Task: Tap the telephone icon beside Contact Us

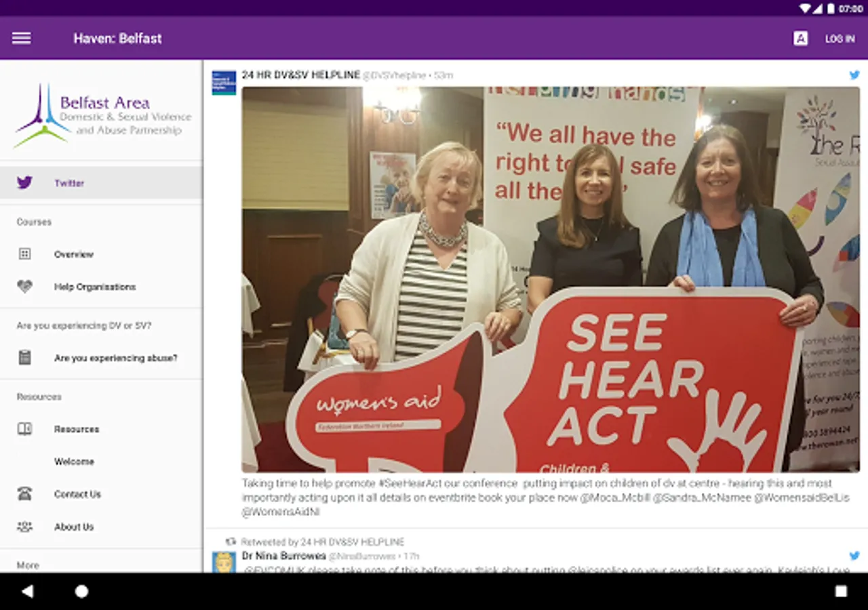Action: pyautogui.click(x=24, y=494)
